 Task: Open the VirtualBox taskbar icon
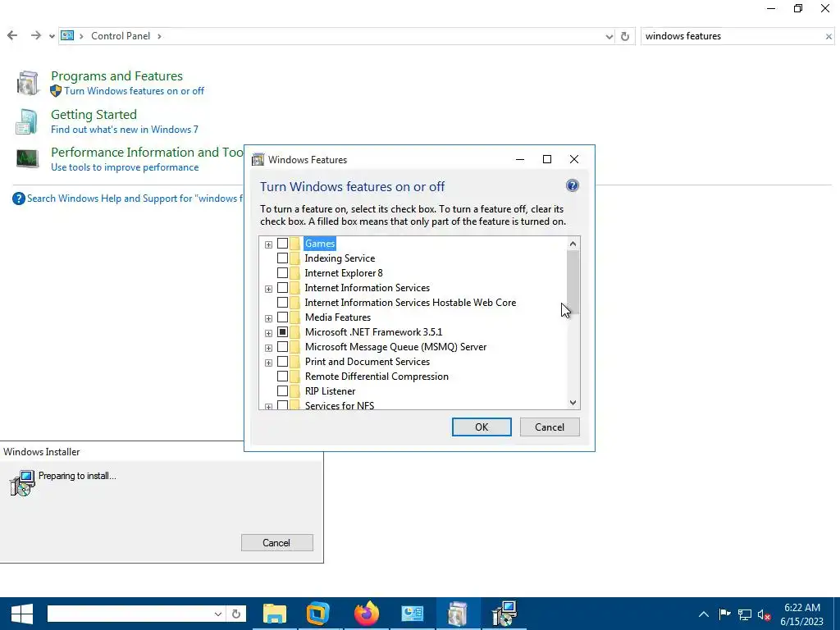pos(317,614)
